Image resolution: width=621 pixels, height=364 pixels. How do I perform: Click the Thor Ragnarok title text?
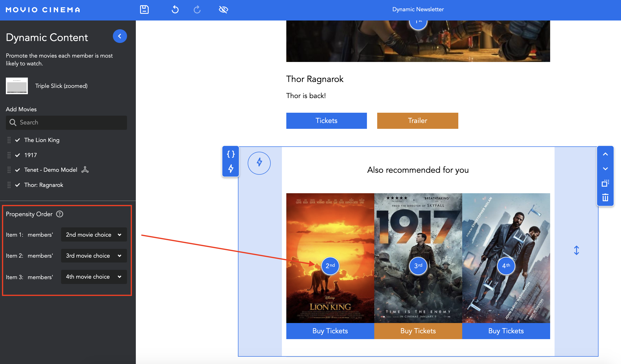[315, 79]
